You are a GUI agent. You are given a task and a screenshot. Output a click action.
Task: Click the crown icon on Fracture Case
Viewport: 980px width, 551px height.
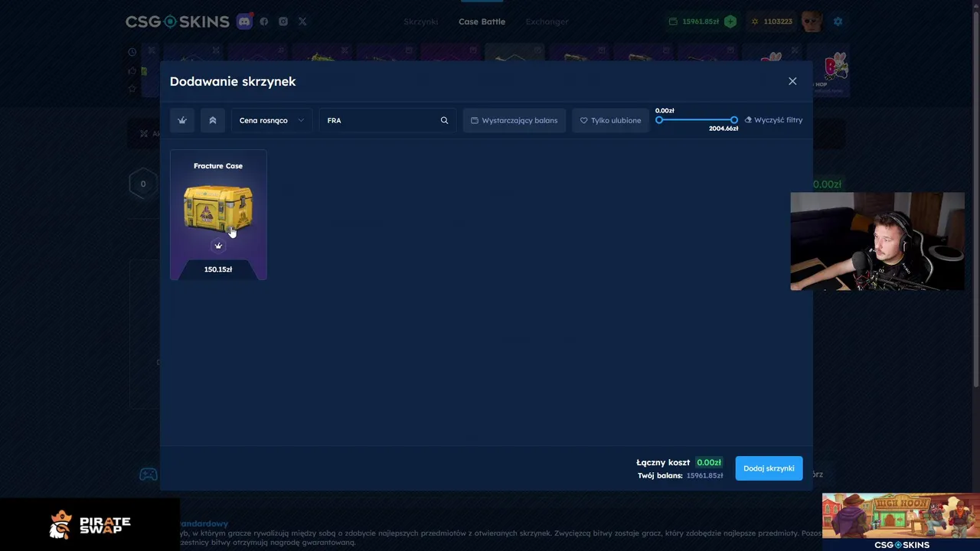click(x=218, y=246)
